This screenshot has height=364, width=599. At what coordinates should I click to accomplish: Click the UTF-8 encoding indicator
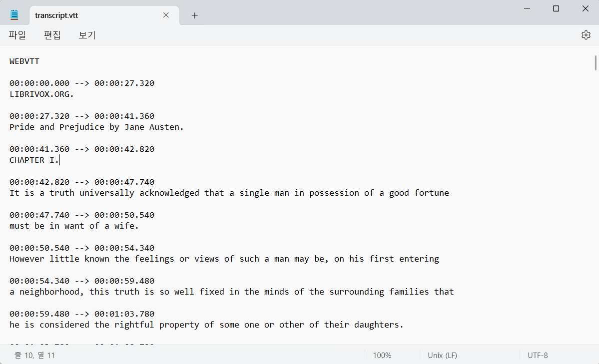tap(538, 355)
